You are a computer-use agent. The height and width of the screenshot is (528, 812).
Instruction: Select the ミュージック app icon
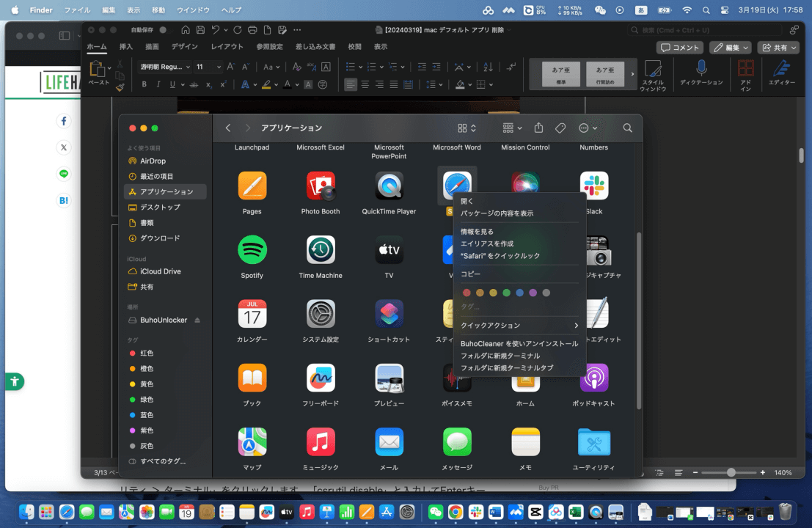coord(321,441)
